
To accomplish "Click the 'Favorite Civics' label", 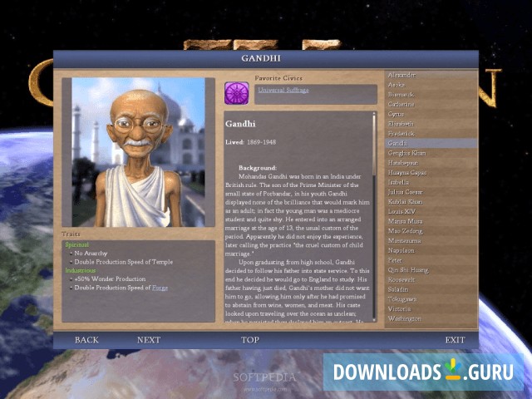I will [278, 78].
